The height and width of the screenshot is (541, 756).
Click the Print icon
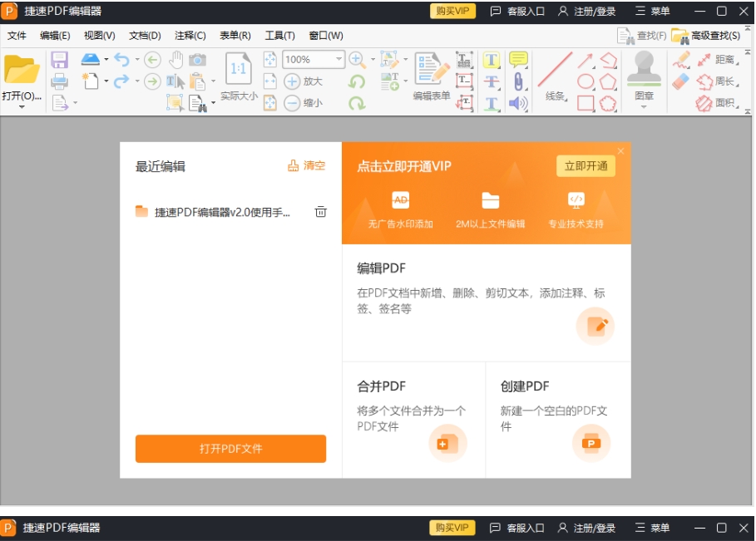pos(59,81)
